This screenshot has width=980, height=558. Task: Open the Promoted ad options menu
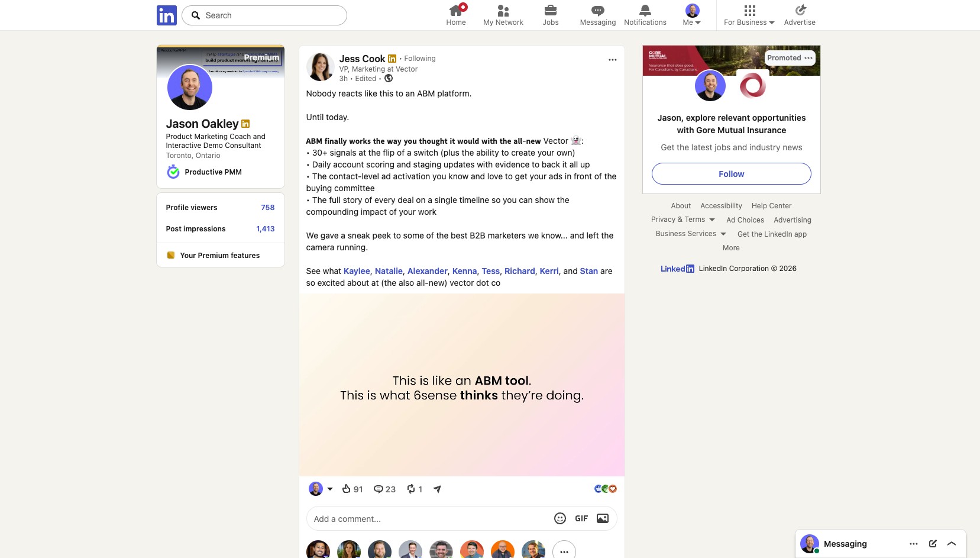(808, 58)
